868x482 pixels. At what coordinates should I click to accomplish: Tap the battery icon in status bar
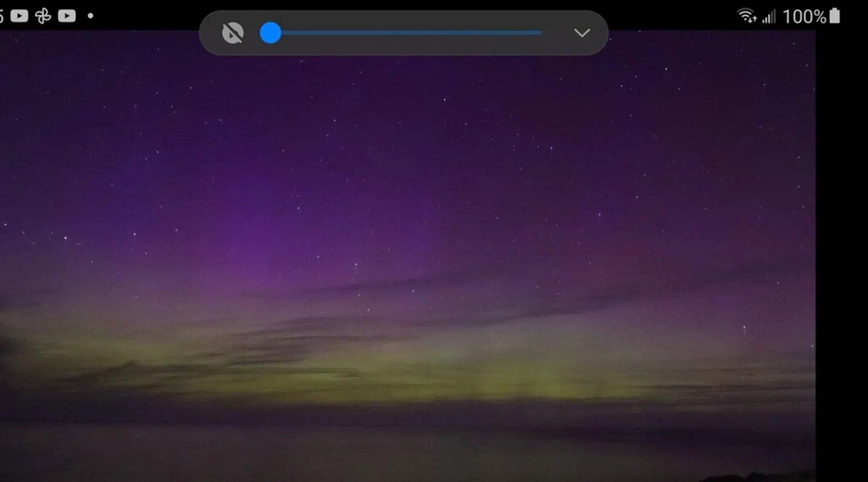(x=834, y=16)
